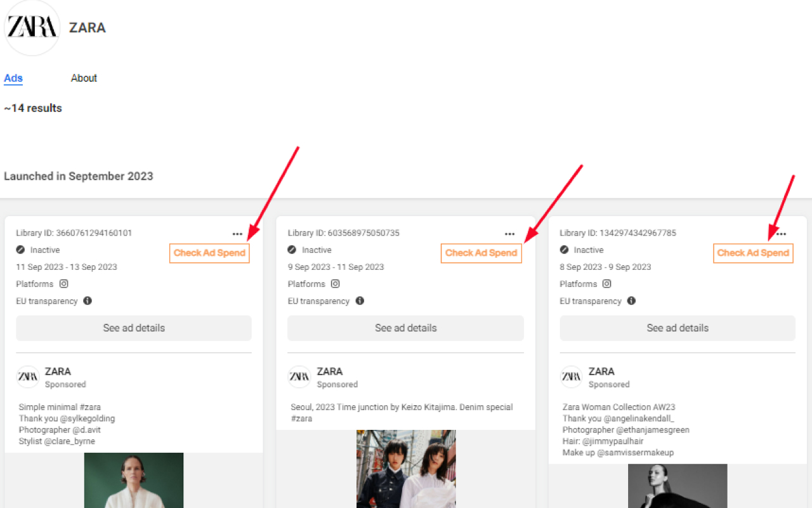Screen dimensions: 812x508
Task: Check Ad Spend for 8 Sep – 9 Sep ad
Action: (x=753, y=253)
